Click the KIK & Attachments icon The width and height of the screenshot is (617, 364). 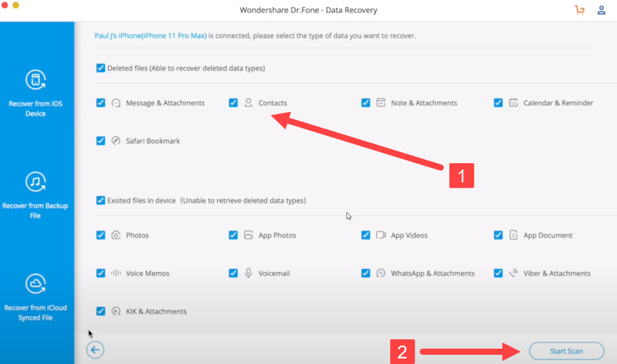pos(116,311)
